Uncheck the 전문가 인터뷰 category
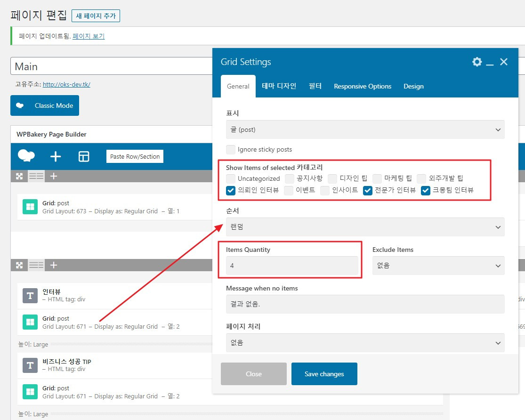The width and height of the screenshot is (525, 420). (x=368, y=191)
